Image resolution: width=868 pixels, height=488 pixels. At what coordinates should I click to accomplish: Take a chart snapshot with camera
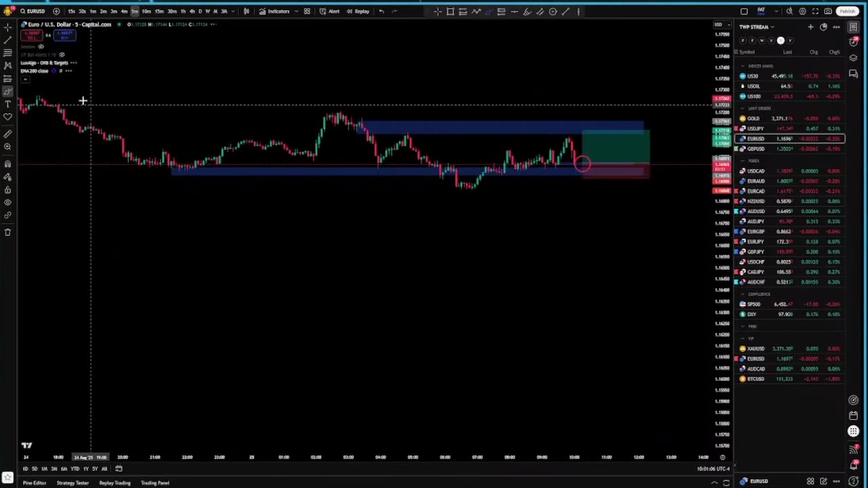click(x=828, y=11)
